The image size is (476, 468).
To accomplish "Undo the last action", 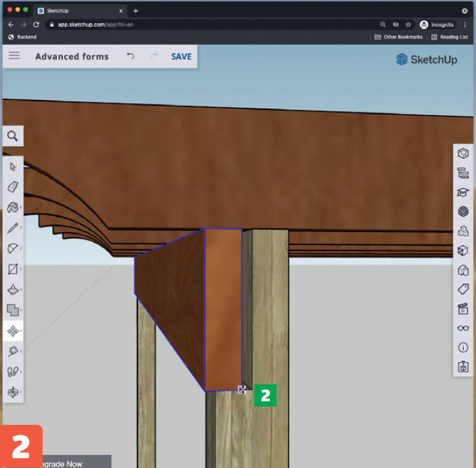I will 131,56.
